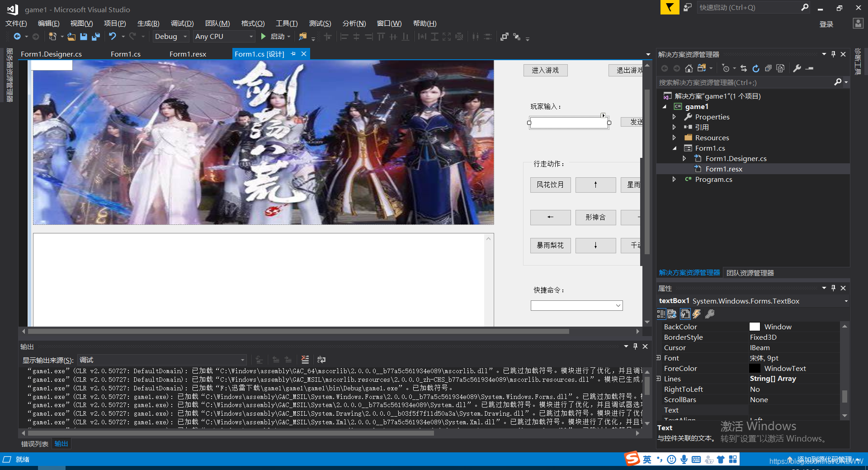Toggle auto-hide pin on Solution Explorer
This screenshot has height=470, width=868.
[x=834, y=54]
